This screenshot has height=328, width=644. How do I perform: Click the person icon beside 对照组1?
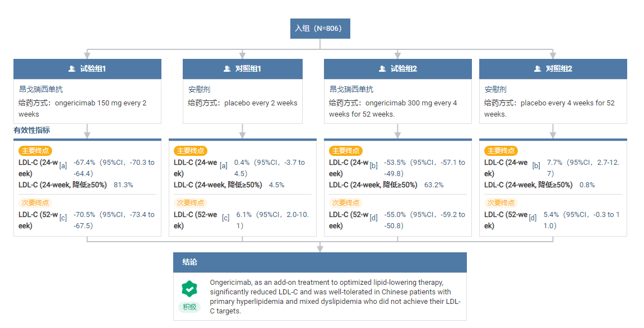pyautogui.click(x=227, y=69)
